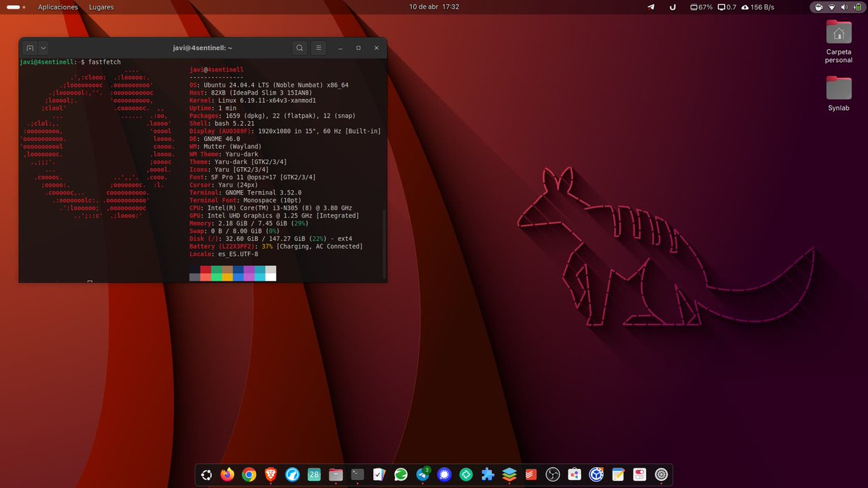This screenshot has width=868, height=488.
Task: Click the CPU line showing i3-N305
Action: coord(271,207)
